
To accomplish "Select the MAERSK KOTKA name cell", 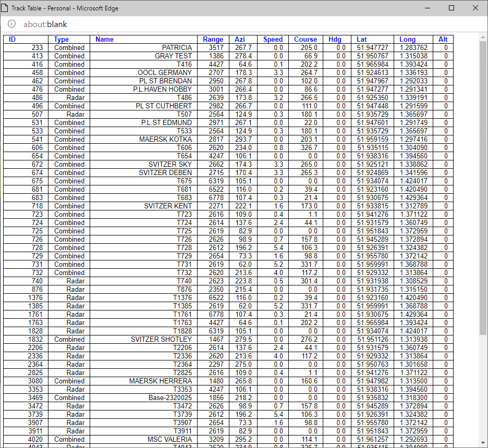I will pos(165,139).
